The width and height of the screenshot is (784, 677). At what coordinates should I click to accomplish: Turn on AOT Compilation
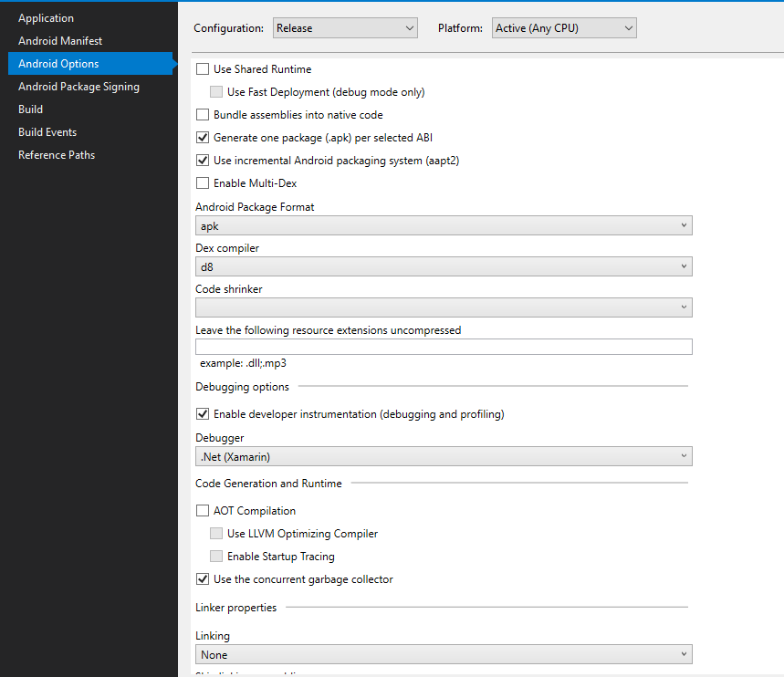[203, 511]
